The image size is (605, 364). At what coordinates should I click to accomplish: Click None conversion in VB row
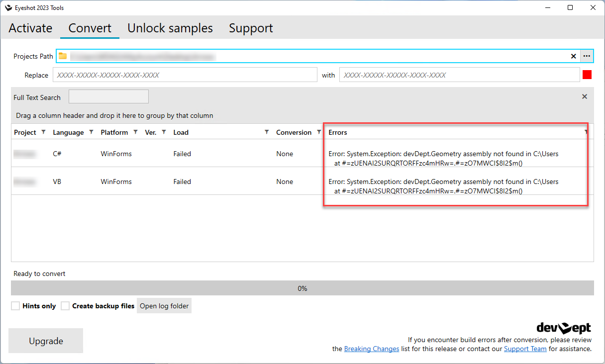285,182
